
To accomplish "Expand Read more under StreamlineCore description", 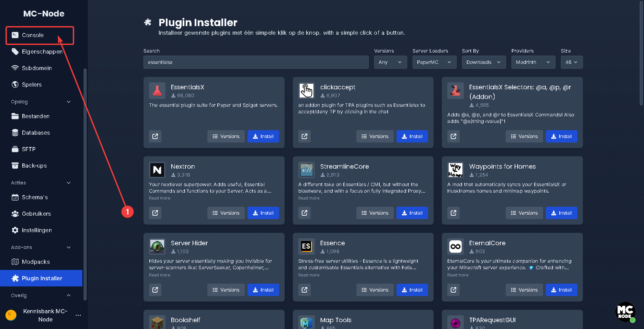I will tap(309, 198).
